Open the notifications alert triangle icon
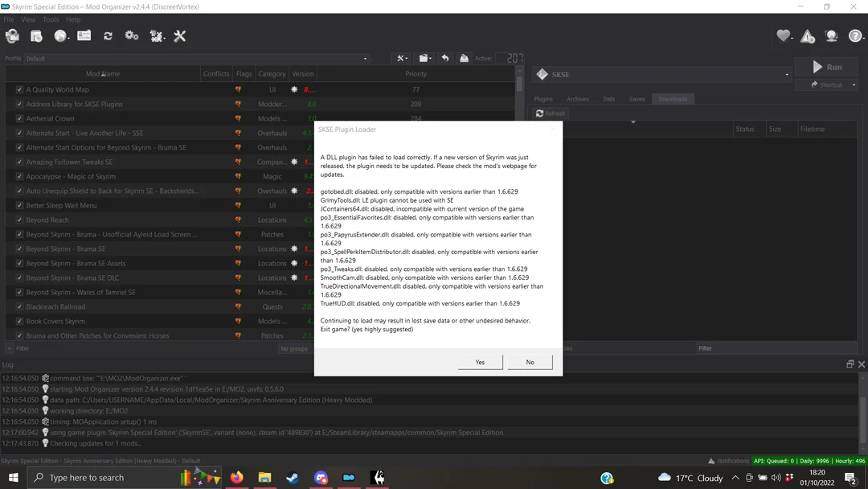The height and width of the screenshot is (489, 868). point(808,36)
